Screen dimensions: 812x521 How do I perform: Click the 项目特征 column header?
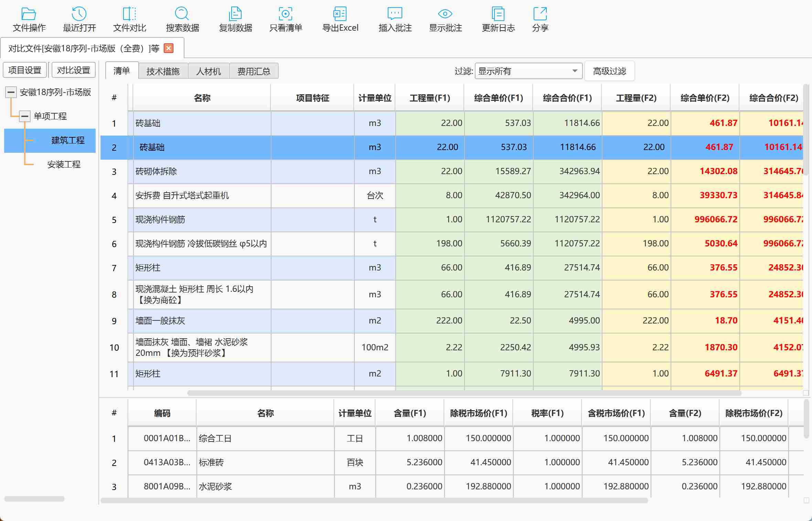click(312, 98)
